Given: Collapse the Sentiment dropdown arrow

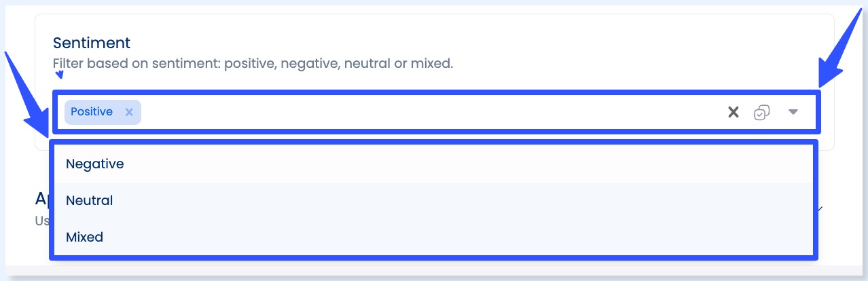Looking at the screenshot, I should (x=793, y=113).
